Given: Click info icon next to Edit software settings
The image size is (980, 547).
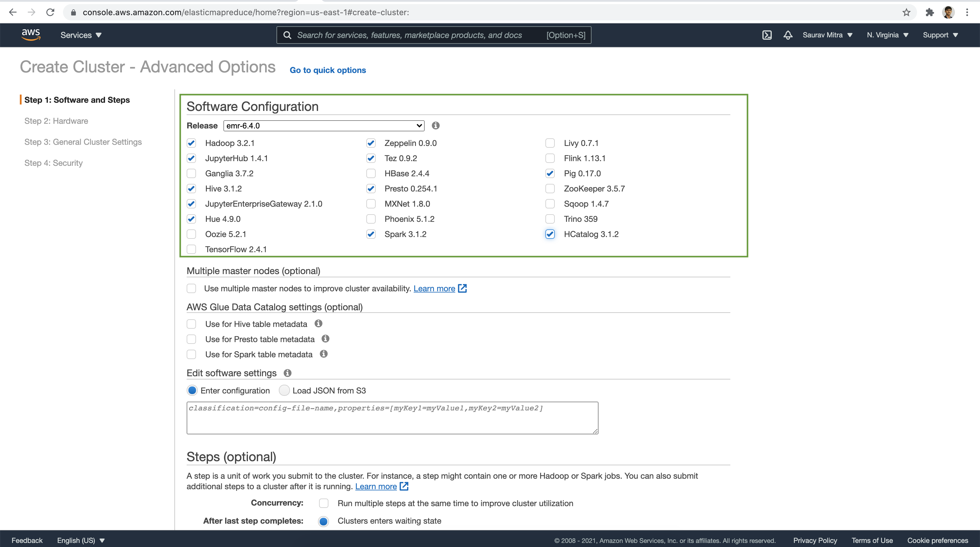Looking at the screenshot, I should tap(288, 373).
